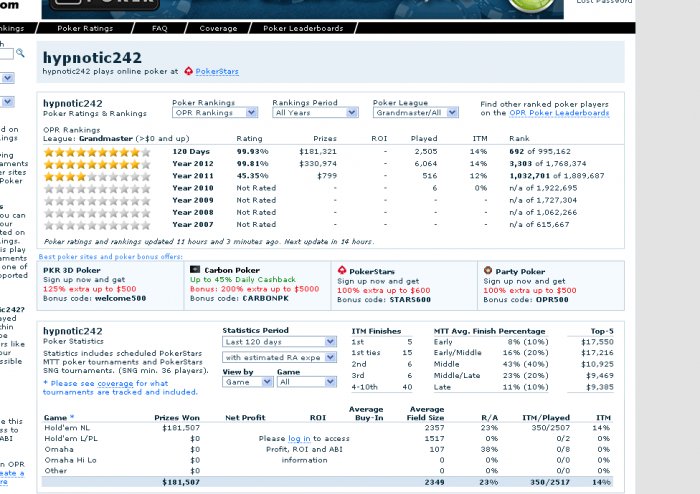Click the star rating for 120 Days row
Image resolution: width=700 pixels, height=494 pixels.
coord(97,152)
